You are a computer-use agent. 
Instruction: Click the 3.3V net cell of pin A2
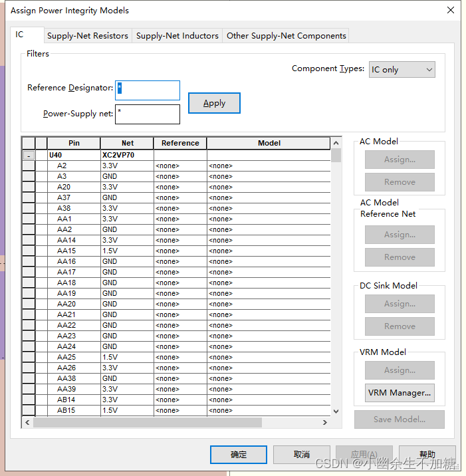[127, 166]
